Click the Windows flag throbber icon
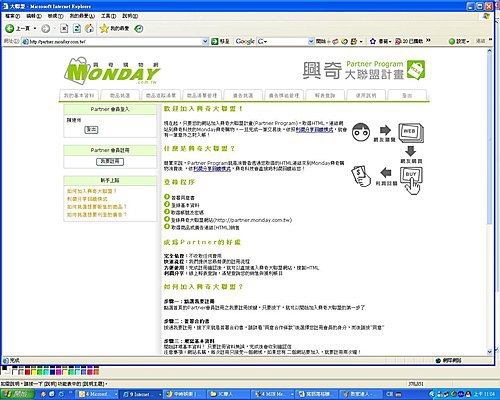 [x=487, y=16]
